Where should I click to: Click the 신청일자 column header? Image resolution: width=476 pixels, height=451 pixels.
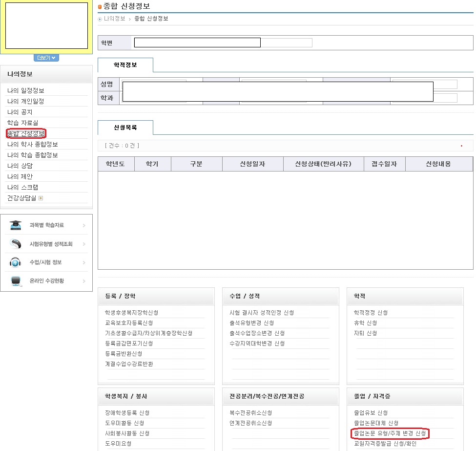pos(252,164)
